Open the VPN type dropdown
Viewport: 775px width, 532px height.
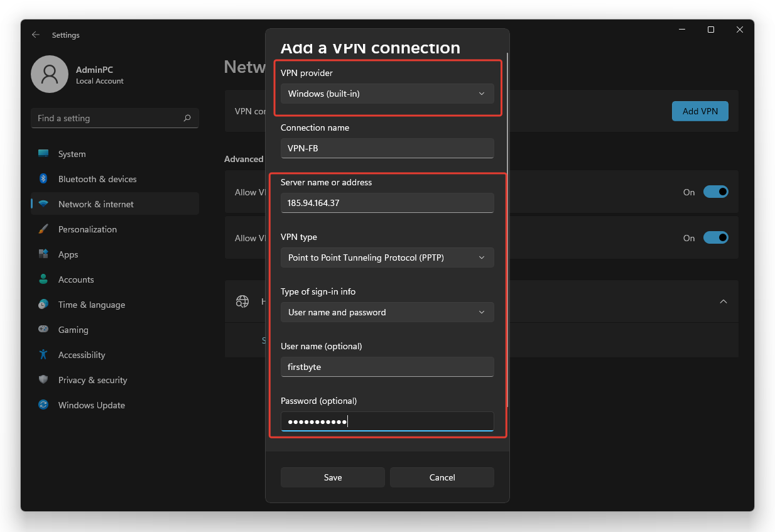click(387, 258)
